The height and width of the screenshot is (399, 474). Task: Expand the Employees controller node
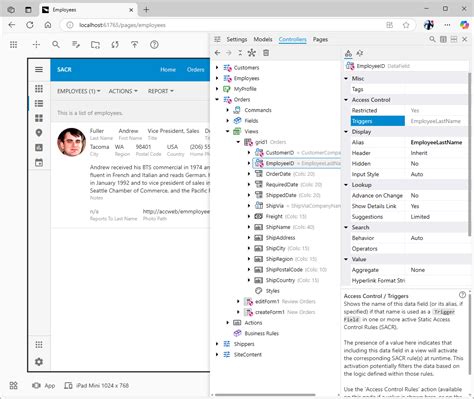coord(217,78)
